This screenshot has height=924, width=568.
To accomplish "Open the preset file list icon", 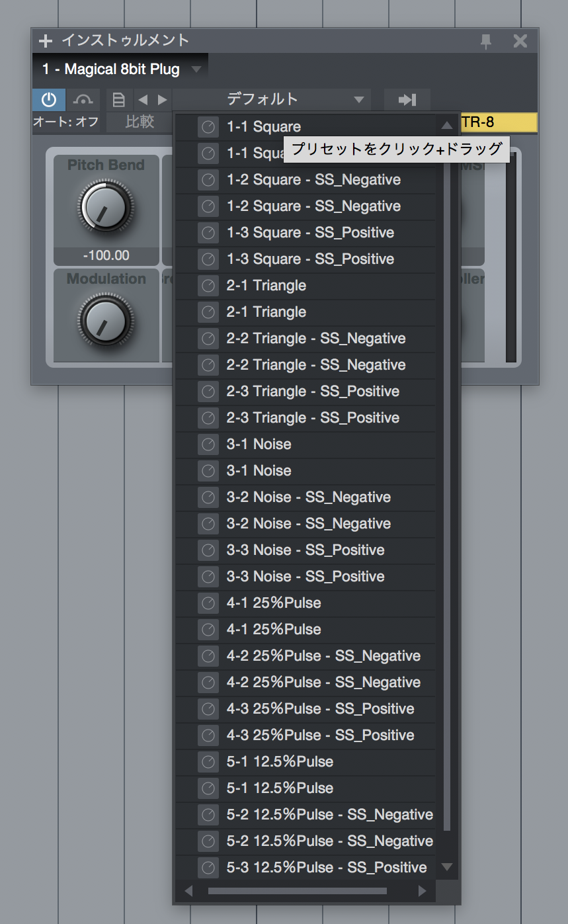I will [x=118, y=99].
